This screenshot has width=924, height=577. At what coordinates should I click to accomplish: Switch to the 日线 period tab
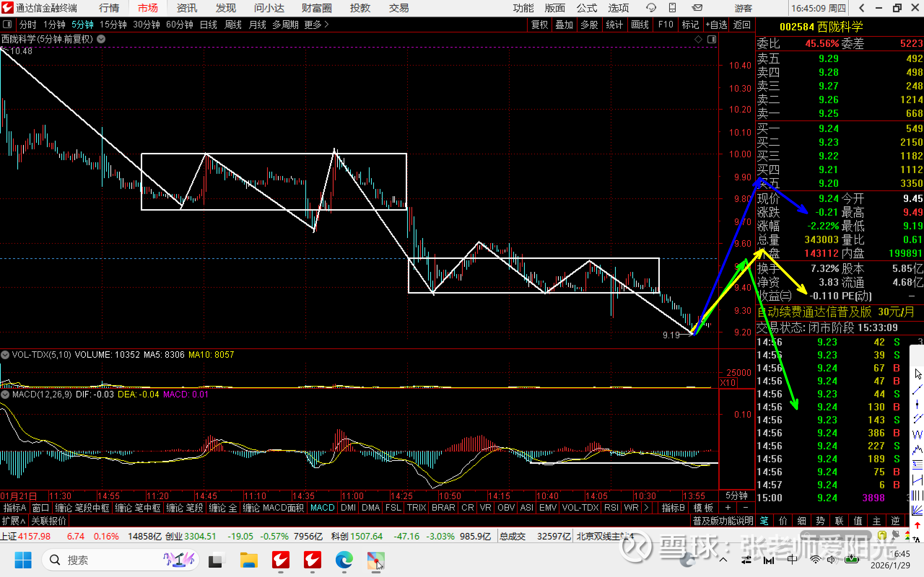pos(209,25)
